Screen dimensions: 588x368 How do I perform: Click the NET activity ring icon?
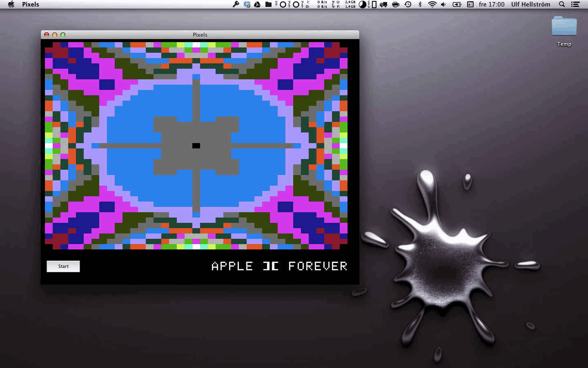[x=296, y=4]
